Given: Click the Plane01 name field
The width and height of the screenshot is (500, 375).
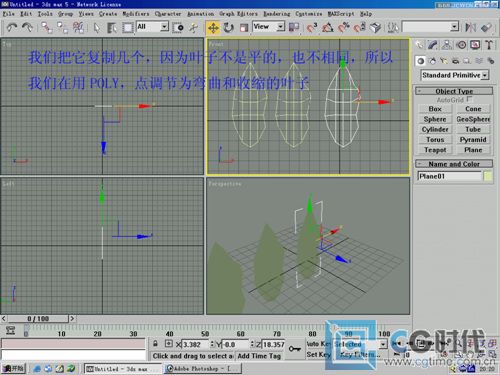Looking at the screenshot, I should pos(449,176).
